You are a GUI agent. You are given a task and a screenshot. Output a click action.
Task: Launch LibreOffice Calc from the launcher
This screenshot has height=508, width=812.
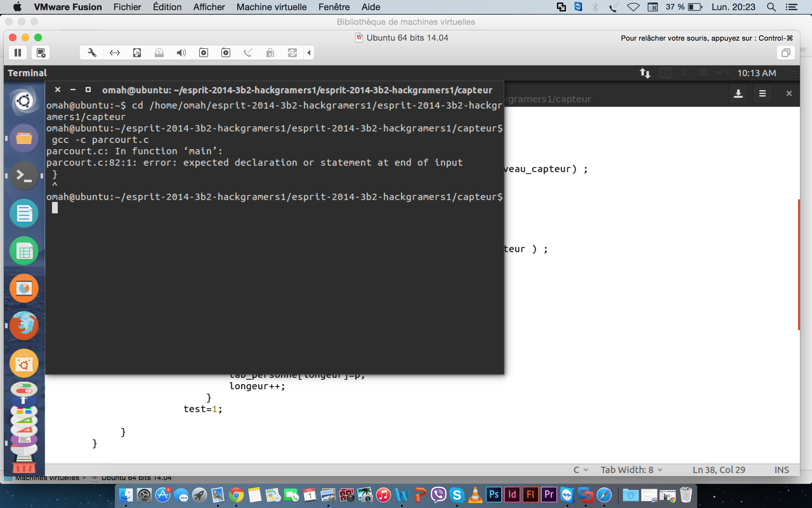coord(24,251)
